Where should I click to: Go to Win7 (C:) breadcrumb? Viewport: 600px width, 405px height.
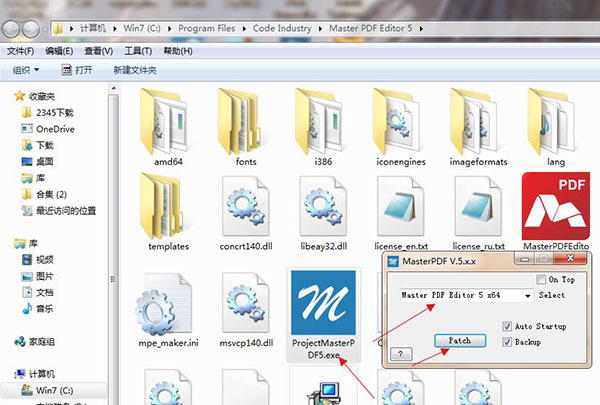click(x=142, y=29)
